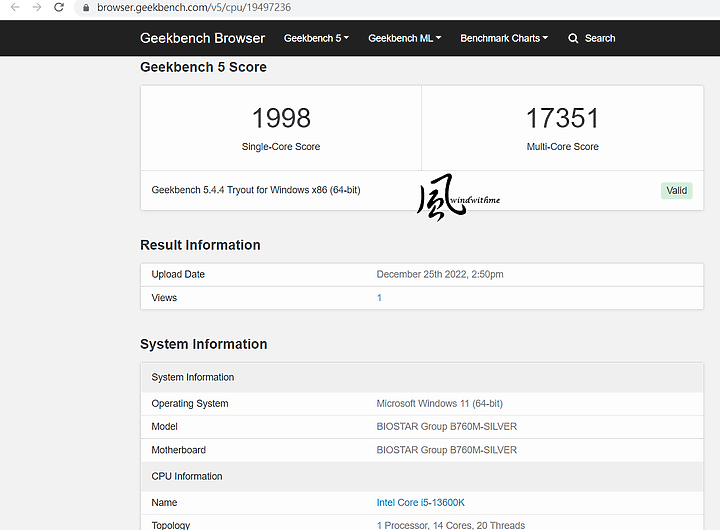Image resolution: width=720 pixels, height=530 pixels.
Task: Click the Topology row label
Action: pos(170,525)
